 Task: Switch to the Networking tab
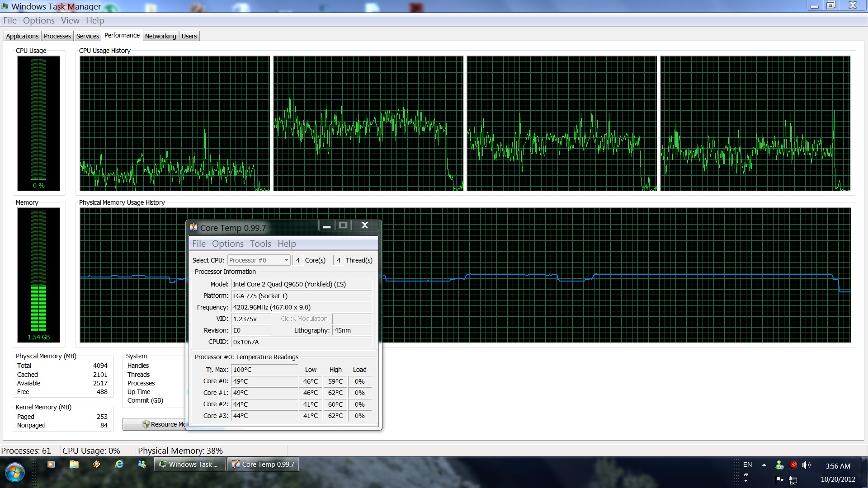(x=160, y=36)
